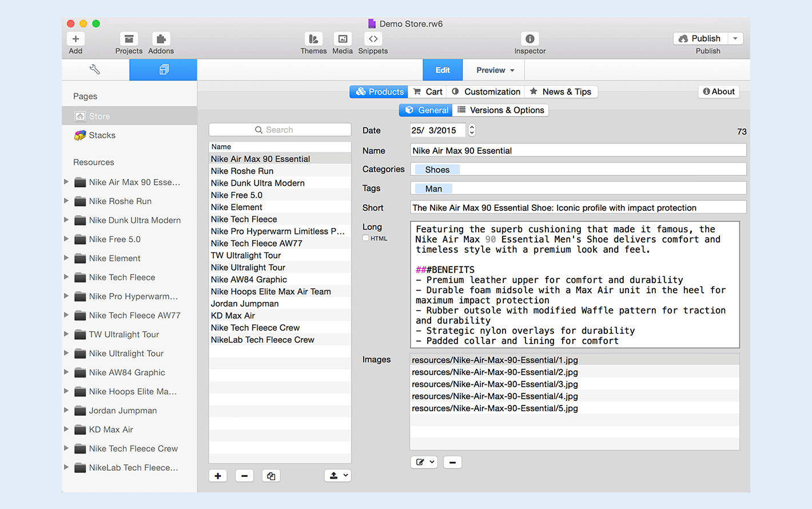Open the Publish dropdown arrow
Screen dimensions: 812x509
pos(735,38)
